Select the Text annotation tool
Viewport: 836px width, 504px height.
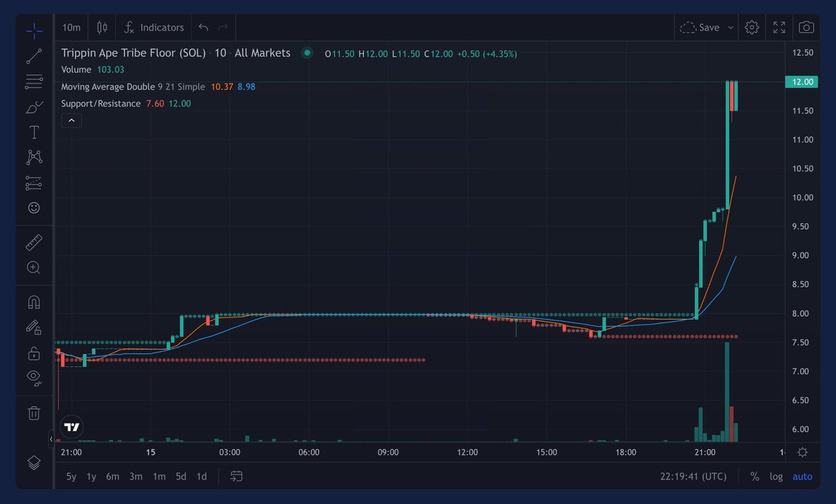point(33,132)
